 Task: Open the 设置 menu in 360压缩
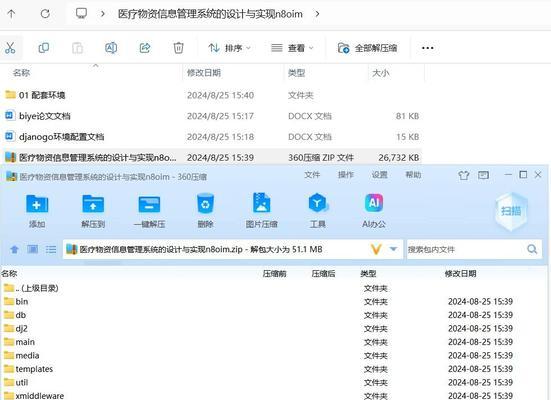pos(380,175)
